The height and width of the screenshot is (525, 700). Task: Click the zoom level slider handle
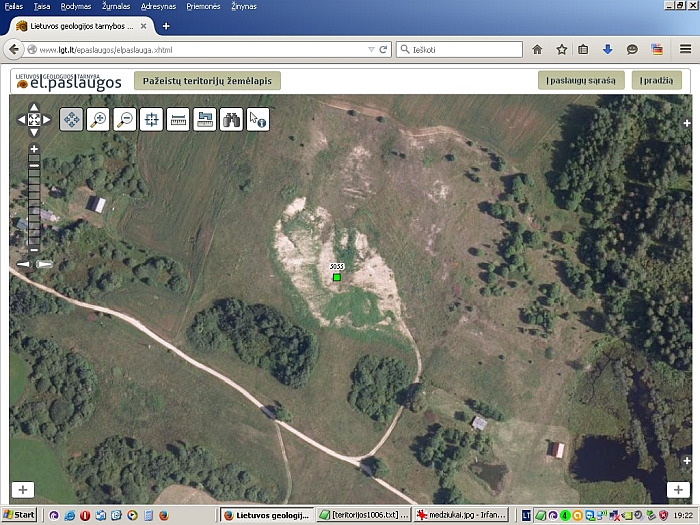point(34,165)
